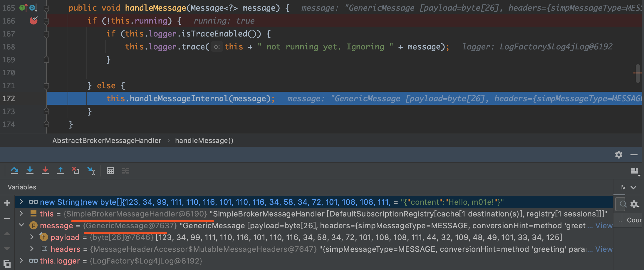Click the Step Out icon
Viewport: 644px width, 270px height.
(x=61, y=171)
